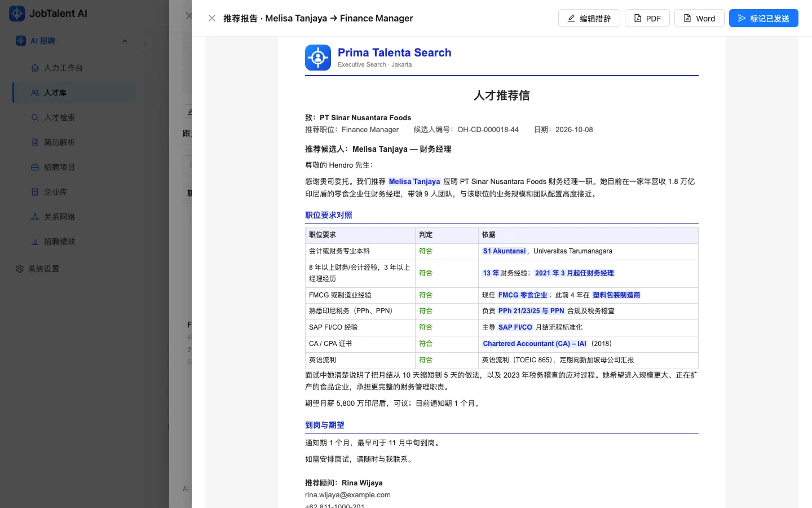Click the highlighted 塑料包装制造商 text

point(616,295)
